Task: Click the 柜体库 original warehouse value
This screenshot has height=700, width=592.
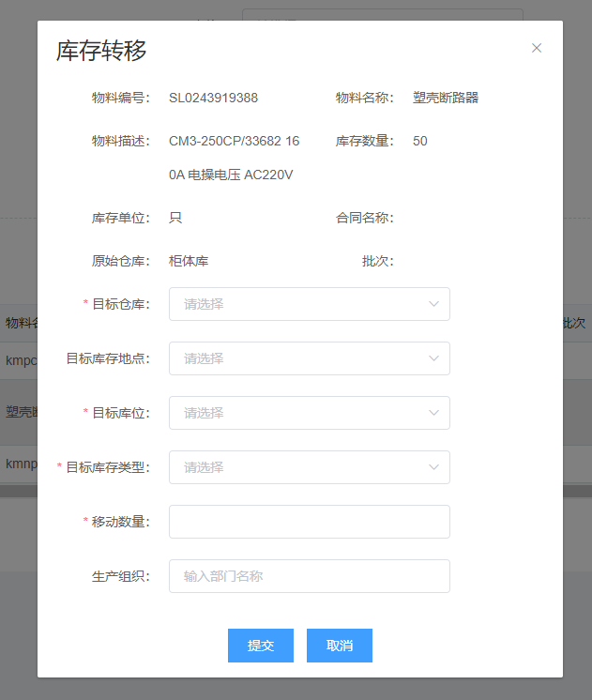Action: [189, 261]
